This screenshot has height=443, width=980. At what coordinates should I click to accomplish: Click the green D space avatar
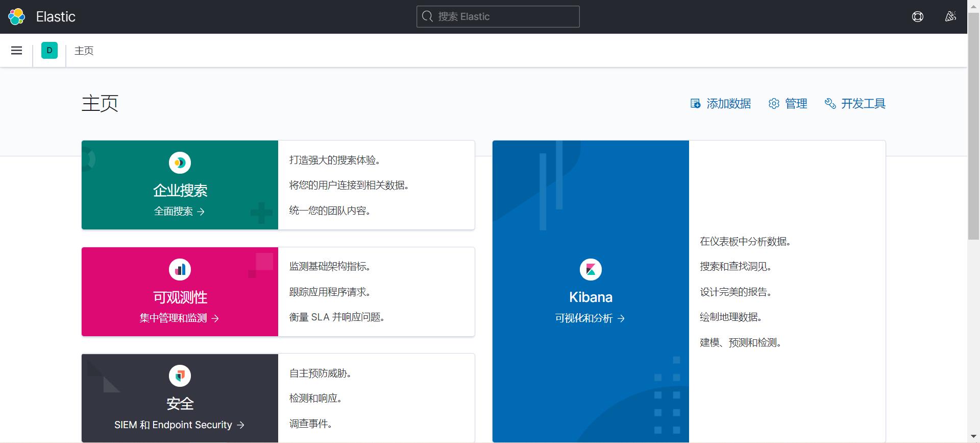[50, 51]
